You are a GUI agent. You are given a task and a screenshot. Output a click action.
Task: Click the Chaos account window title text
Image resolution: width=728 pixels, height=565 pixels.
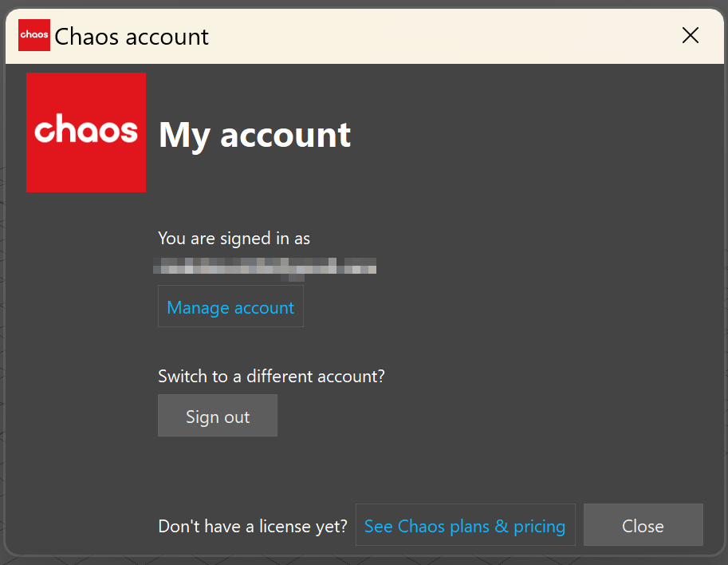tap(132, 37)
